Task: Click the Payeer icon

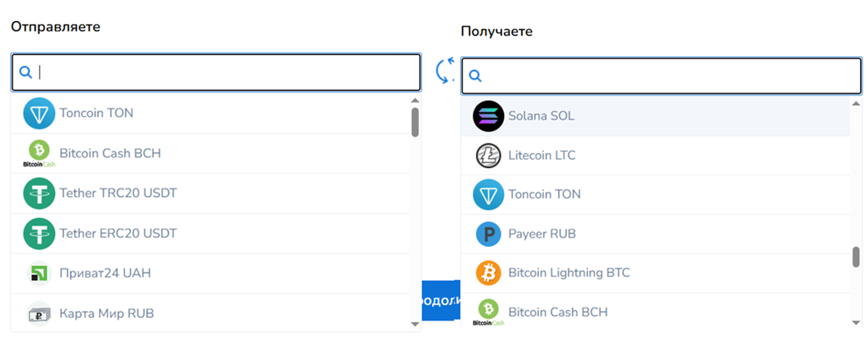Action: pos(488,234)
